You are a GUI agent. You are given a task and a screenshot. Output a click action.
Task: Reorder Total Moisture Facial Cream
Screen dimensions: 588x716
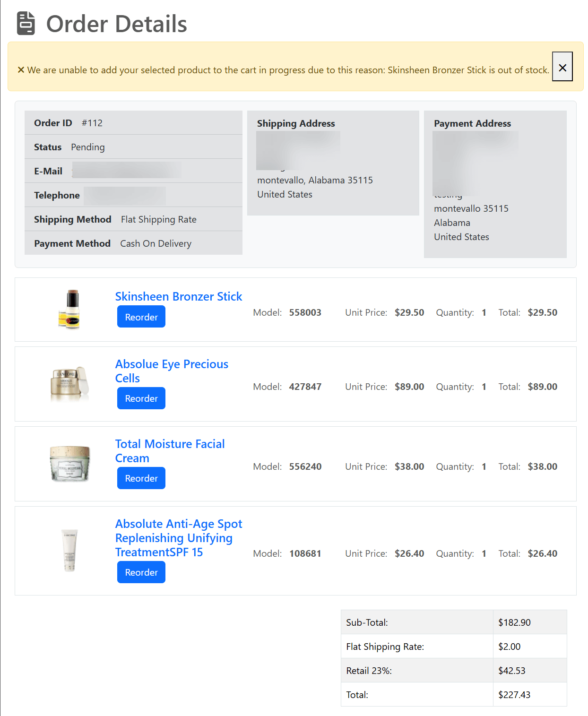point(141,478)
